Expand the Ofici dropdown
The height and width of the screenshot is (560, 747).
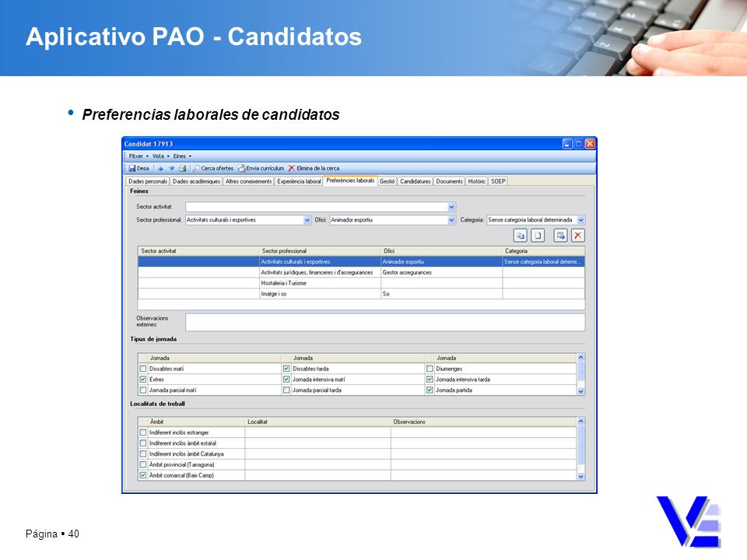tap(451, 220)
